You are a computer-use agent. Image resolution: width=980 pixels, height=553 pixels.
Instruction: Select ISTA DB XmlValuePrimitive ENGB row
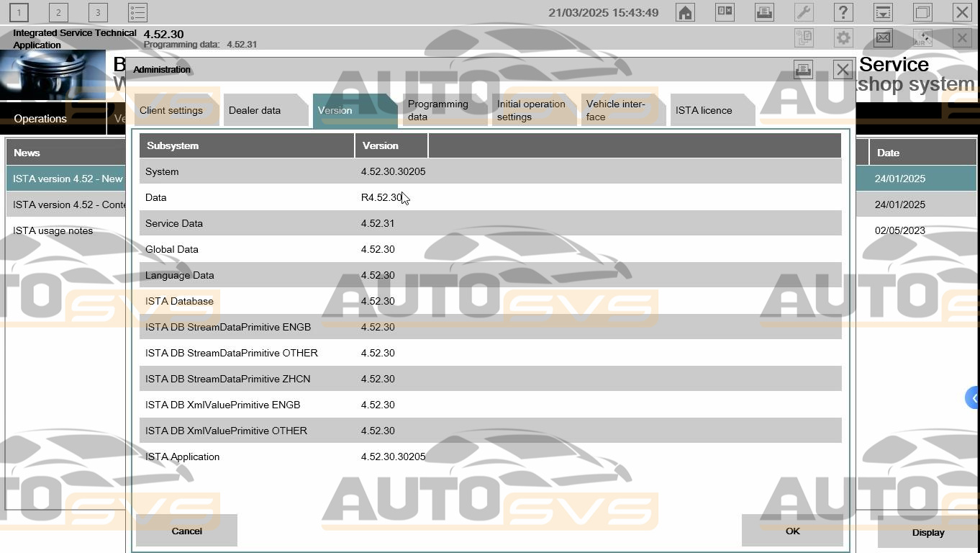pos(490,405)
